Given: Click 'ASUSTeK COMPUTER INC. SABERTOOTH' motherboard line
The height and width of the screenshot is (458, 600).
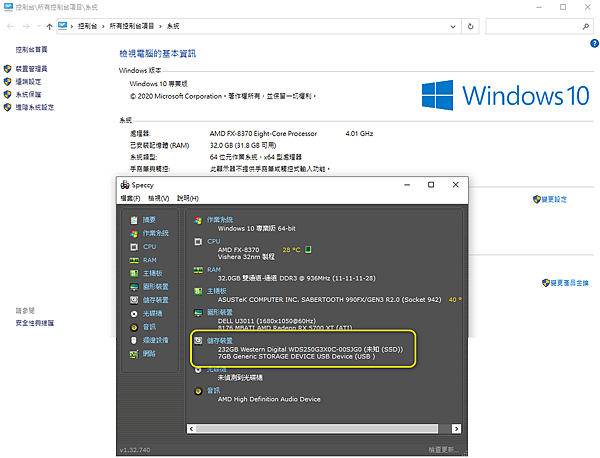Looking at the screenshot, I should (329, 300).
